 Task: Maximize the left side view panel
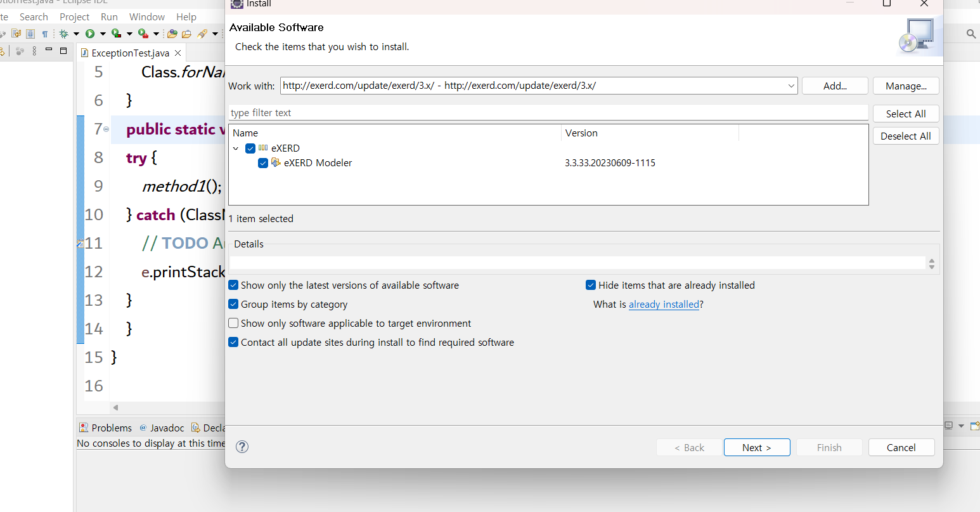click(x=63, y=51)
